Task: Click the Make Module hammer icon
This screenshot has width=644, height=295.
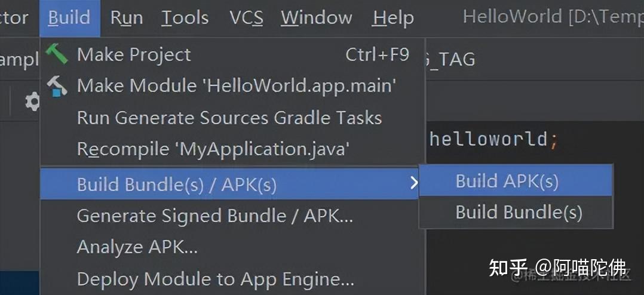Action: tap(57, 86)
